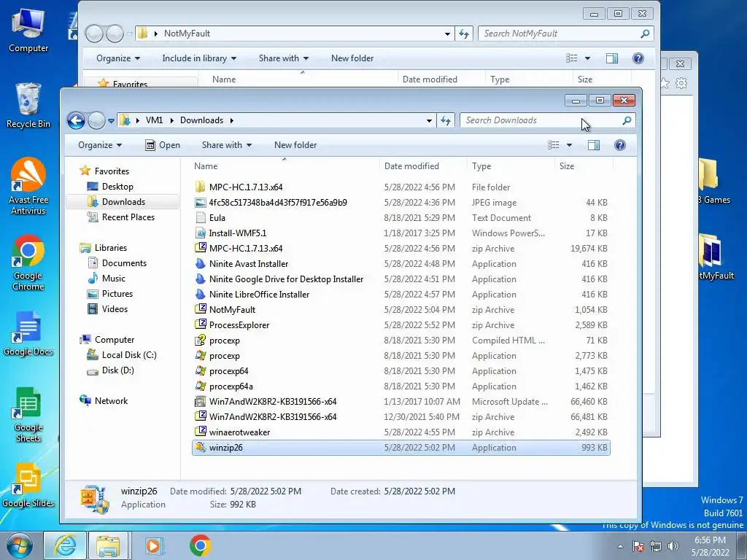Image resolution: width=747 pixels, height=560 pixels.
Task: Select Pictures library in navigation pane
Action: click(117, 294)
